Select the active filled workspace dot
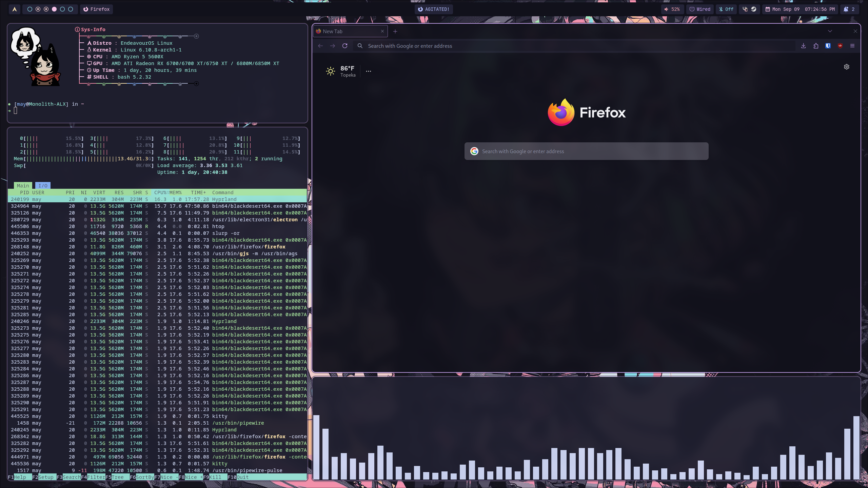 54,9
